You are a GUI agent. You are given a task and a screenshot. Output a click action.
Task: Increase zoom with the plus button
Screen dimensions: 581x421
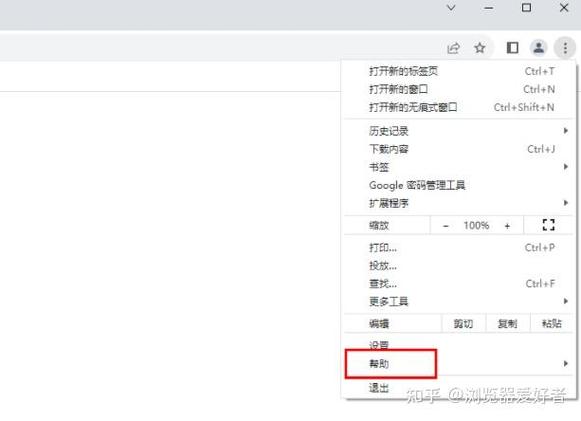click(x=507, y=226)
